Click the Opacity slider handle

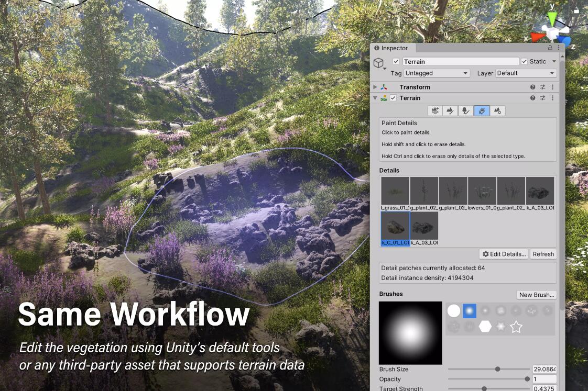pos(527,379)
